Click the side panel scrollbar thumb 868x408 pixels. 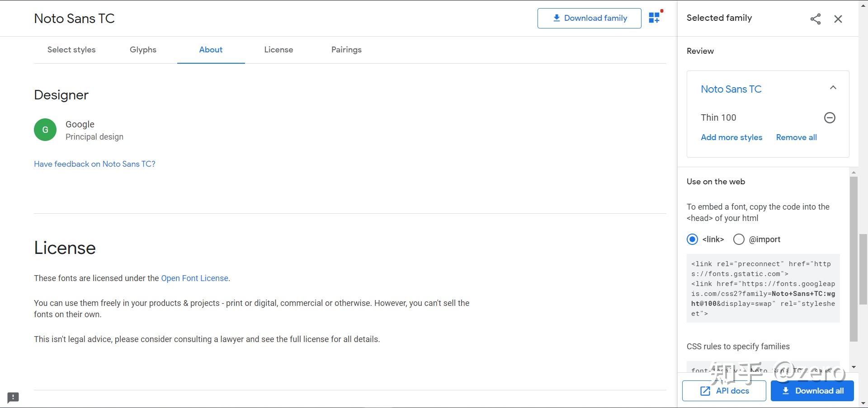pos(854,259)
